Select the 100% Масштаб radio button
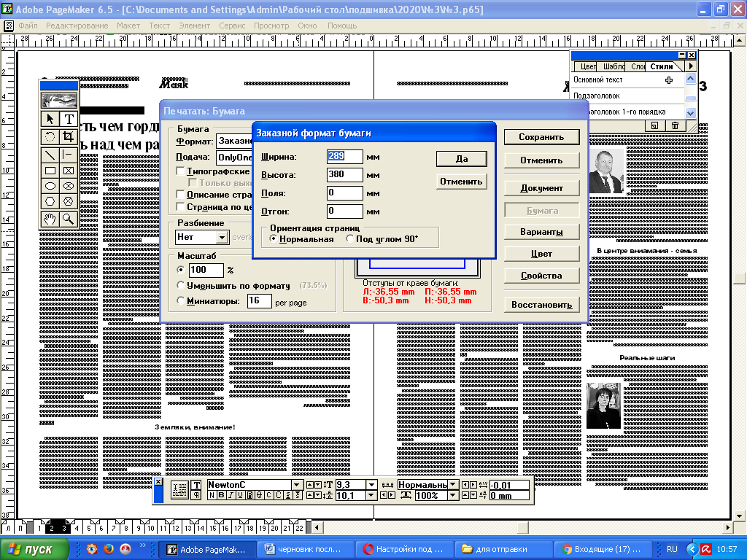Screen dimensions: 747x560 point(181,270)
